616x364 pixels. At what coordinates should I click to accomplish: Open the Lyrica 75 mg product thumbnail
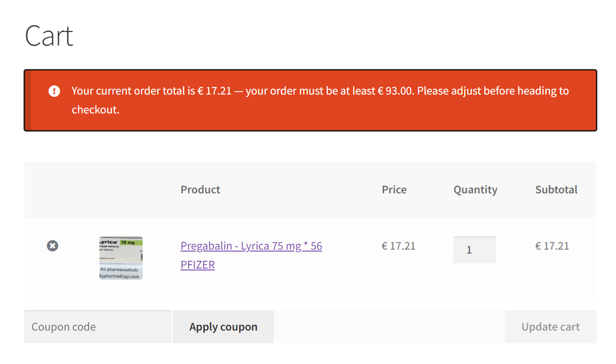click(121, 258)
